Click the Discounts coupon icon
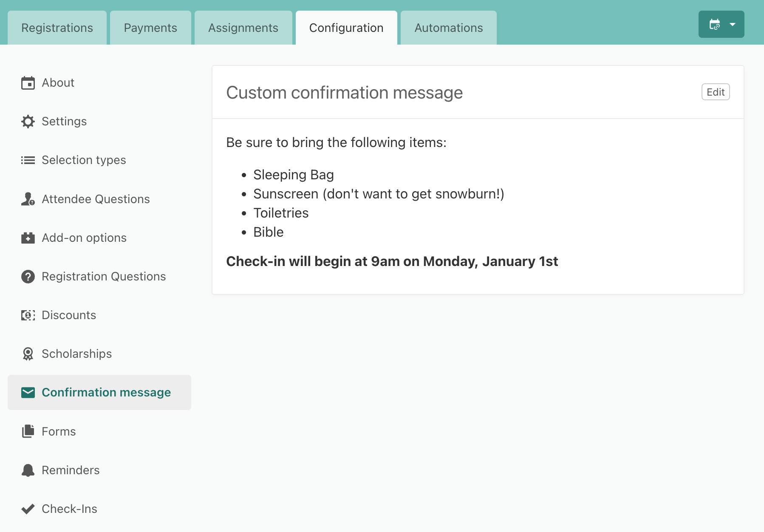This screenshot has width=764, height=532. [x=28, y=315]
